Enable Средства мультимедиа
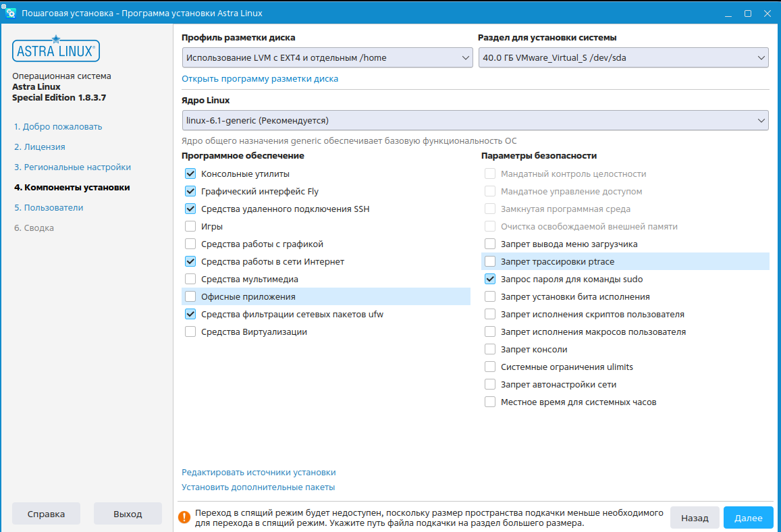Viewport: 781px width, 532px height. pos(190,279)
